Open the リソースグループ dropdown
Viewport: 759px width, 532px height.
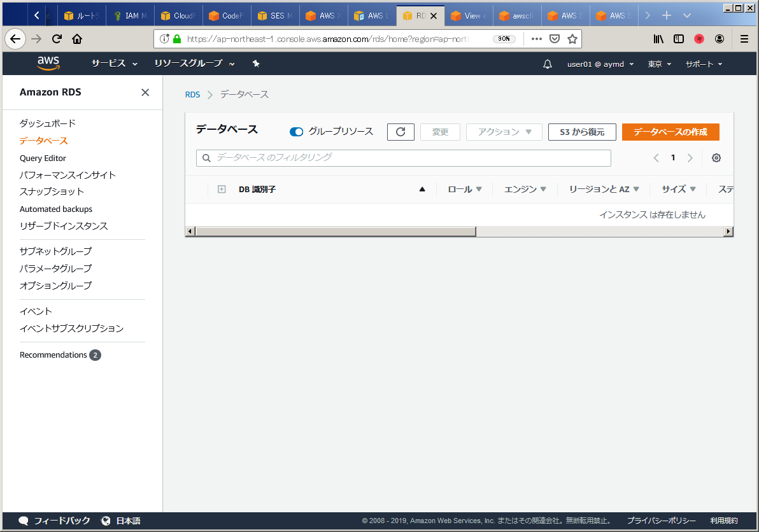194,64
